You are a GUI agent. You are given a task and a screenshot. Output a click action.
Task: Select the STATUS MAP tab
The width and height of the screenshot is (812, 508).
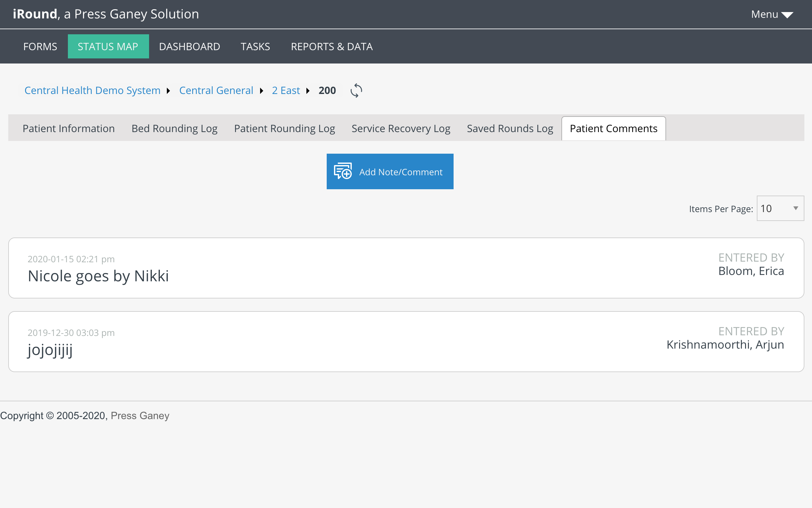click(108, 46)
